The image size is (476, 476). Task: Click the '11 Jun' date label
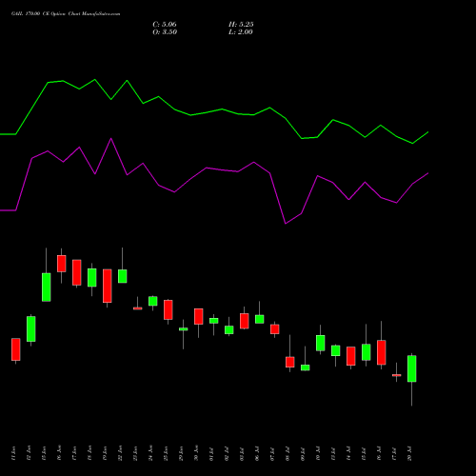coord(13,453)
